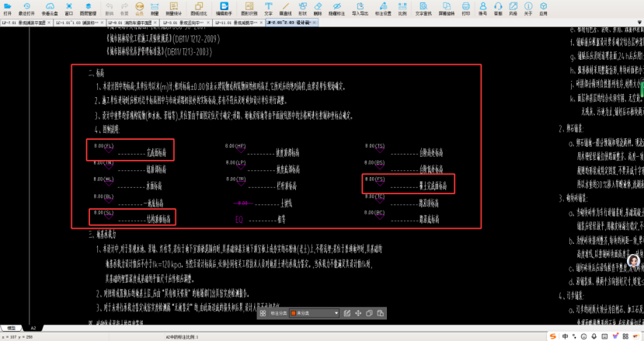This screenshot has width=644, height=341.
Task: Click the 打开 (Open) file icon
Action: click(x=7, y=9)
